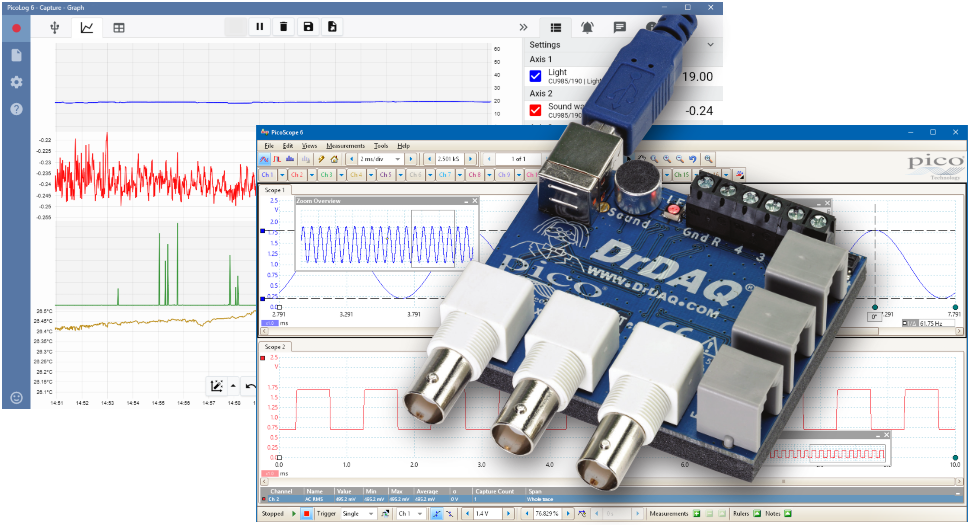Click the PicoLog smiley feedback icon
Screen dimensions: 970x525
pyautogui.click(x=17, y=398)
